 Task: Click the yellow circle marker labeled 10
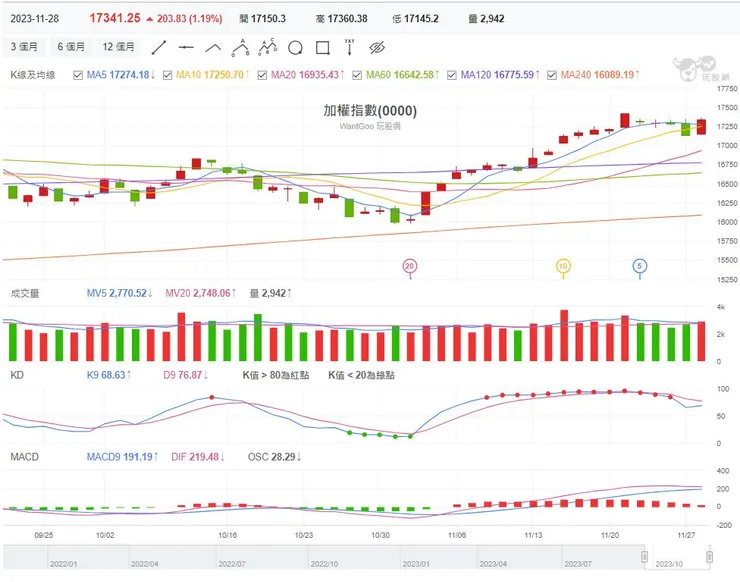pyautogui.click(x=564, y=266)
